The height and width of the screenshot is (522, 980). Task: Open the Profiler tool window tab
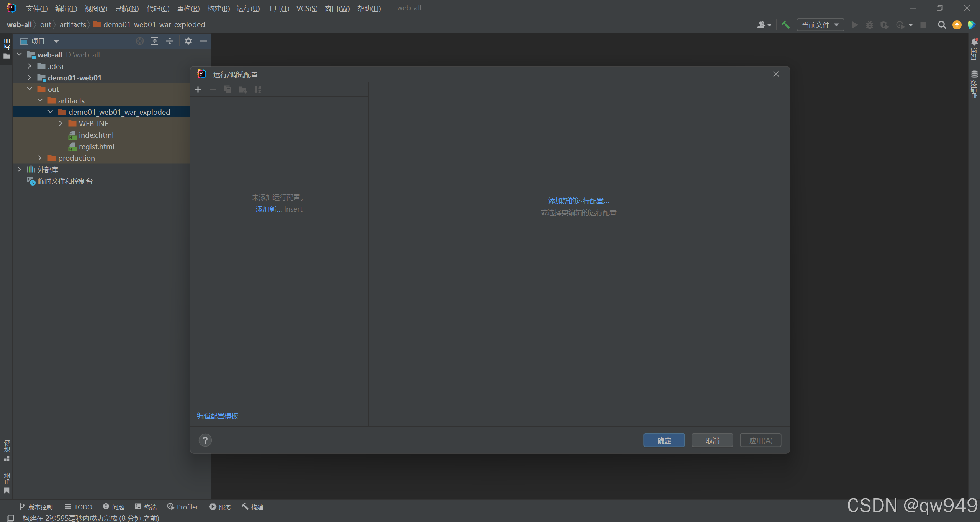click(183, 507)
